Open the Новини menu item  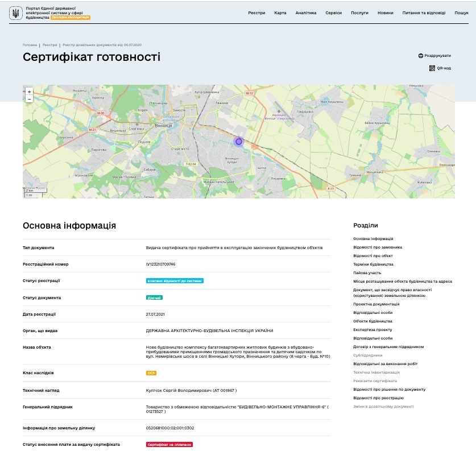coord(385,13)
